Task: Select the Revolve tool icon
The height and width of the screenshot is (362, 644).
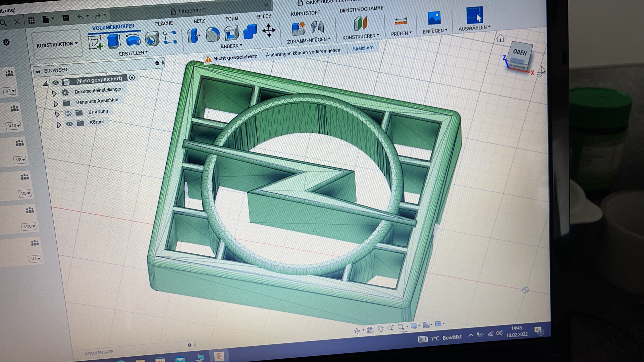Action: pyautogui.click(x=133, y=40)
